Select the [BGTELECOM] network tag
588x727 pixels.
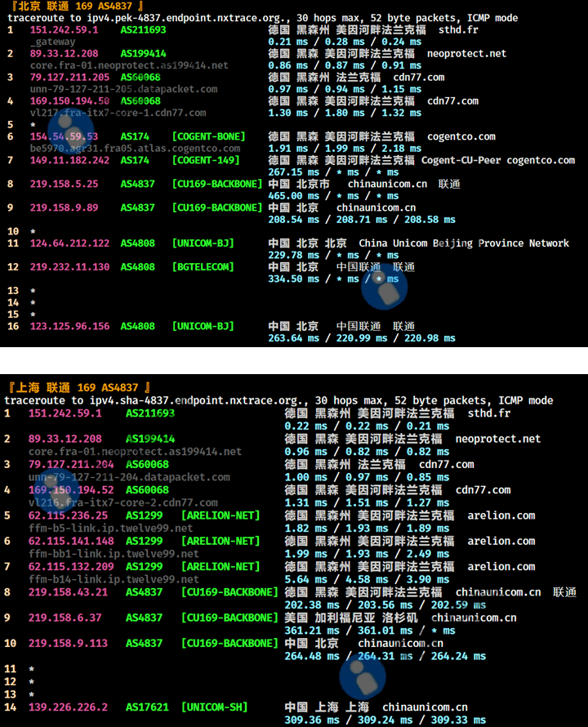tap(203, 267)
